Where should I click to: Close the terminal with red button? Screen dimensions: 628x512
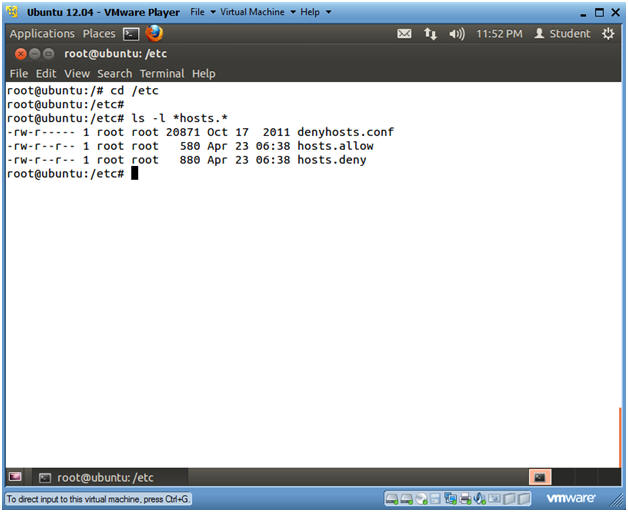[x=20, y=54]
